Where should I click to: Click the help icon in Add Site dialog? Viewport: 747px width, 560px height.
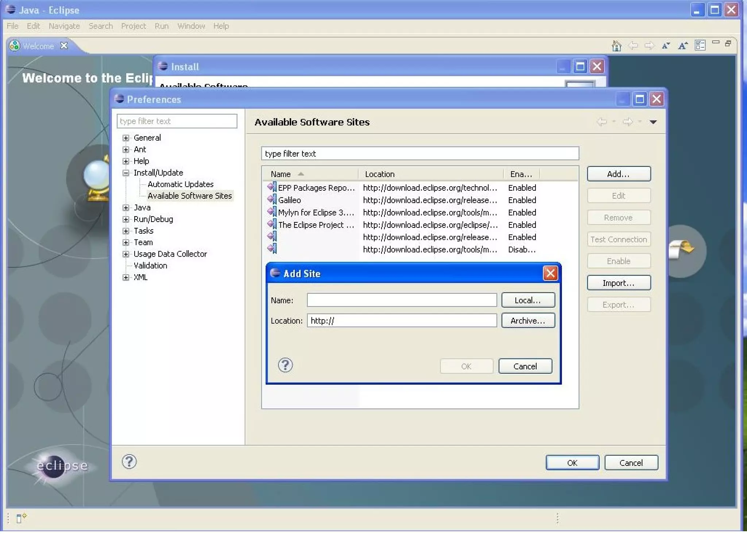285,365
